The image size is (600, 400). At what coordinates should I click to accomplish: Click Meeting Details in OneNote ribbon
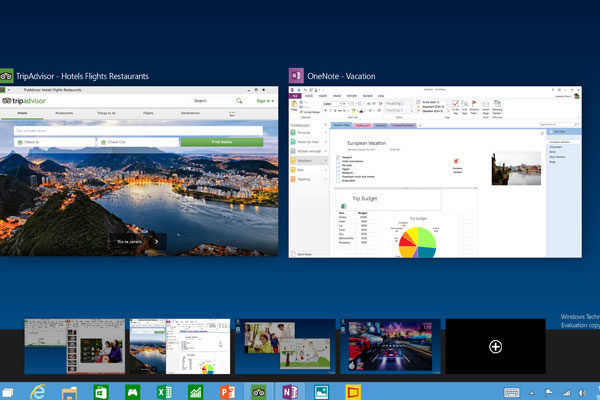click(497, 109)
